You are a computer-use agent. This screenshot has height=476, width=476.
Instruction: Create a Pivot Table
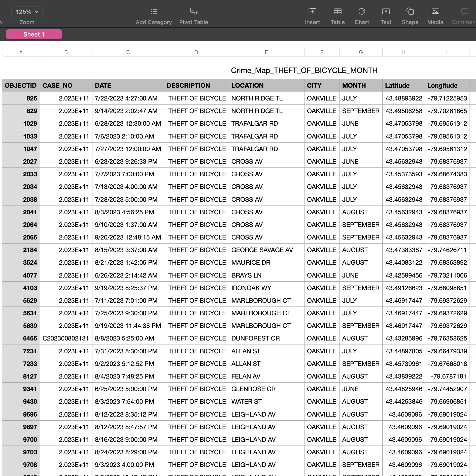[194, 15]
